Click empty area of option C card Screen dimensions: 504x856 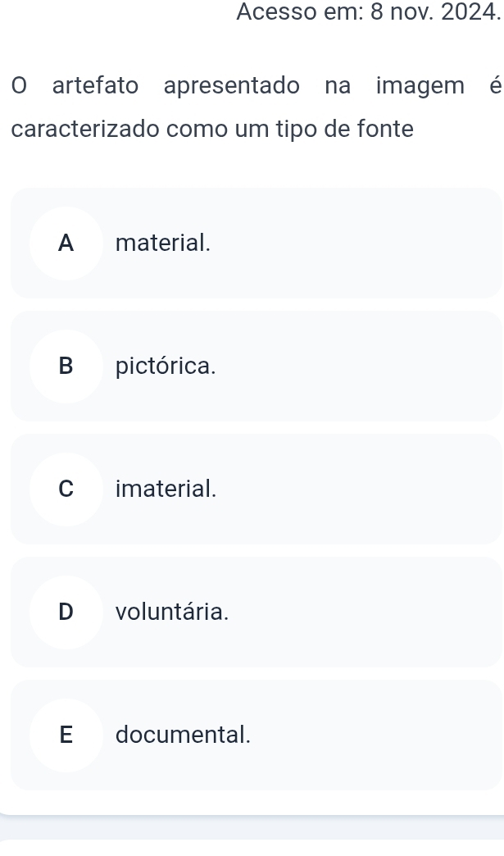[355, 489]
